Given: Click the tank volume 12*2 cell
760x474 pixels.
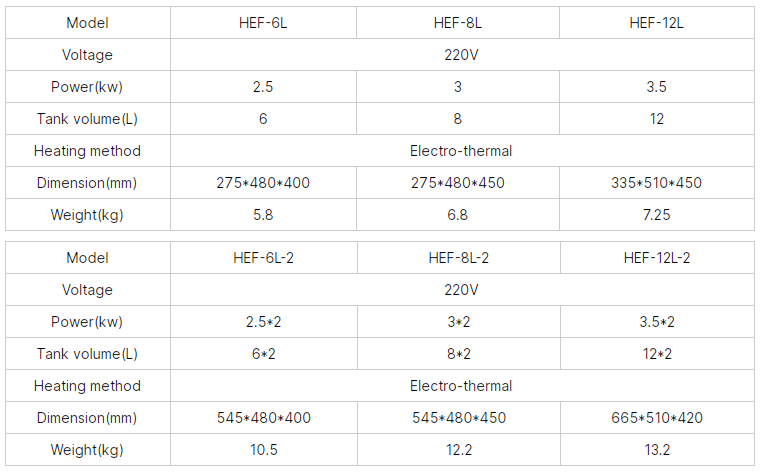Looking at the screenshot, I should click(x=657, y=354).
